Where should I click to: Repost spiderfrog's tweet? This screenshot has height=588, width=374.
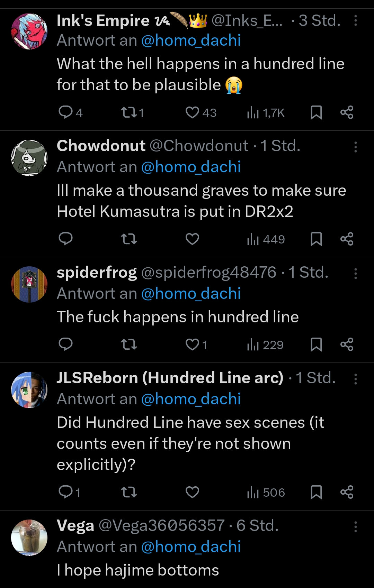click(129, 344)
